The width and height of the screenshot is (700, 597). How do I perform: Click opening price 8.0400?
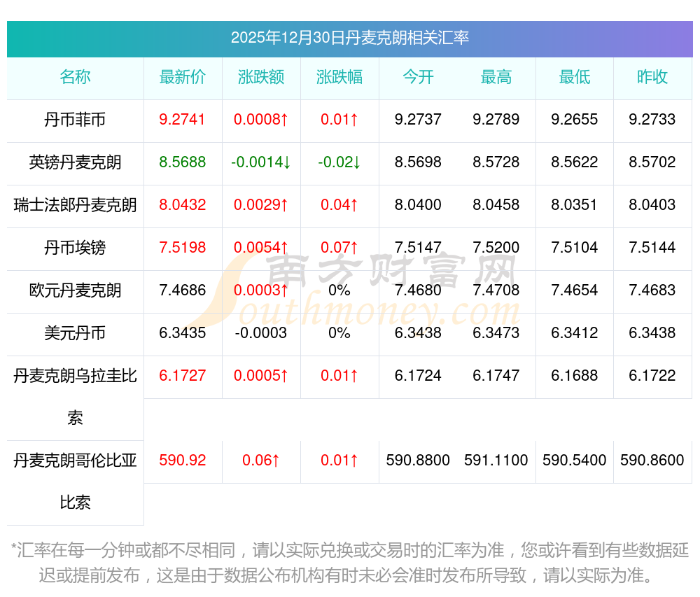418,205
